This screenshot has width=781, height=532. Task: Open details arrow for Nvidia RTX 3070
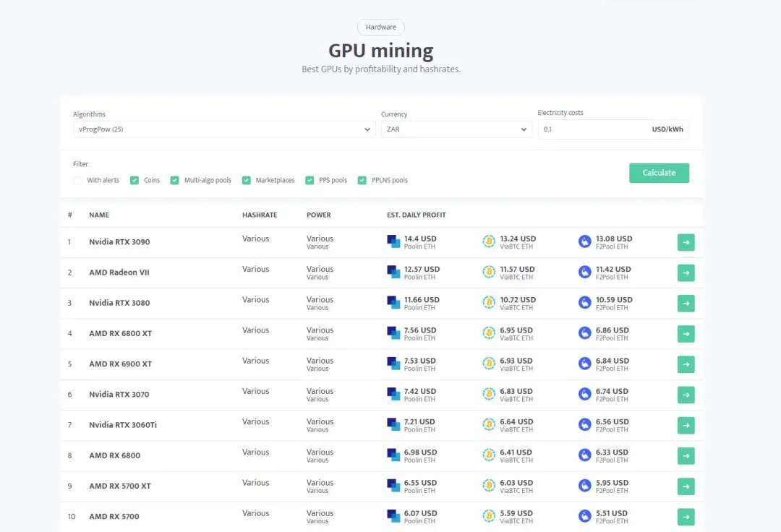click(x=686, y=395)
